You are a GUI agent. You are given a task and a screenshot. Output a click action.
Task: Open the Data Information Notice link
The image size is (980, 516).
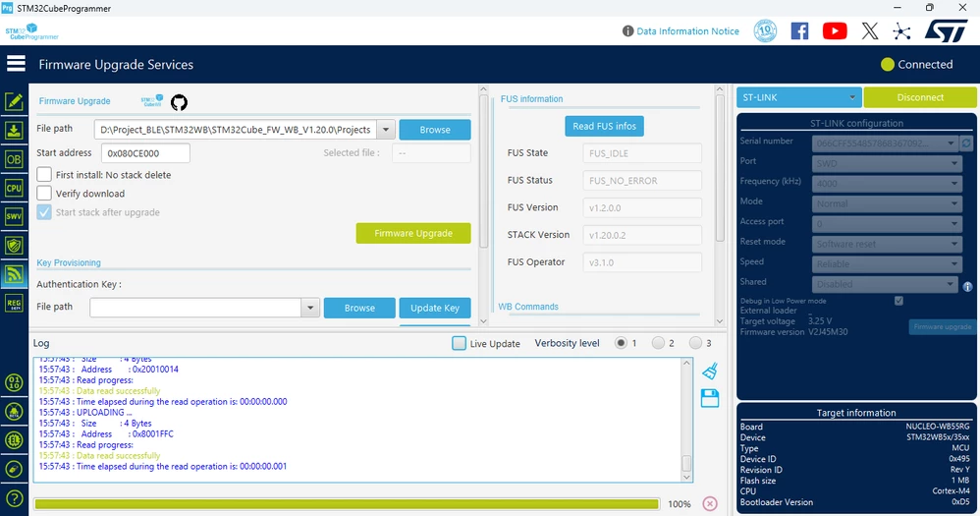pyautogui.click(x=687, y=30)
